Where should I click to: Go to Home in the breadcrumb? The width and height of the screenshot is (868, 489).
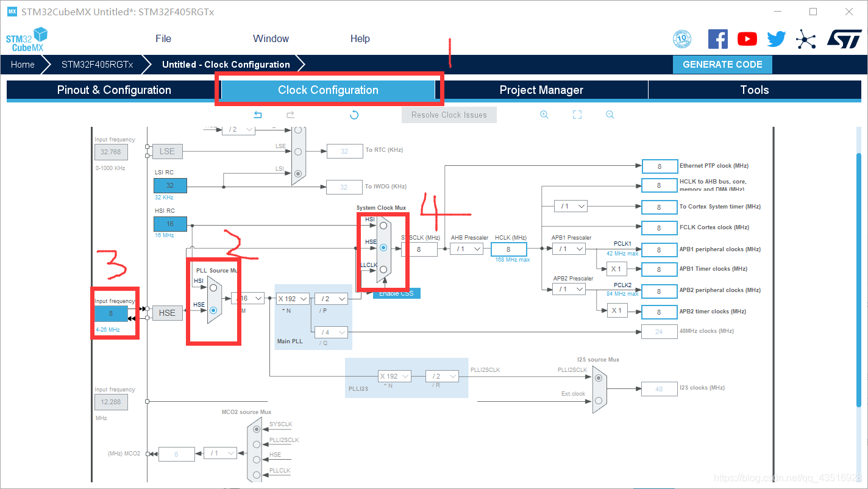point(23,65)
